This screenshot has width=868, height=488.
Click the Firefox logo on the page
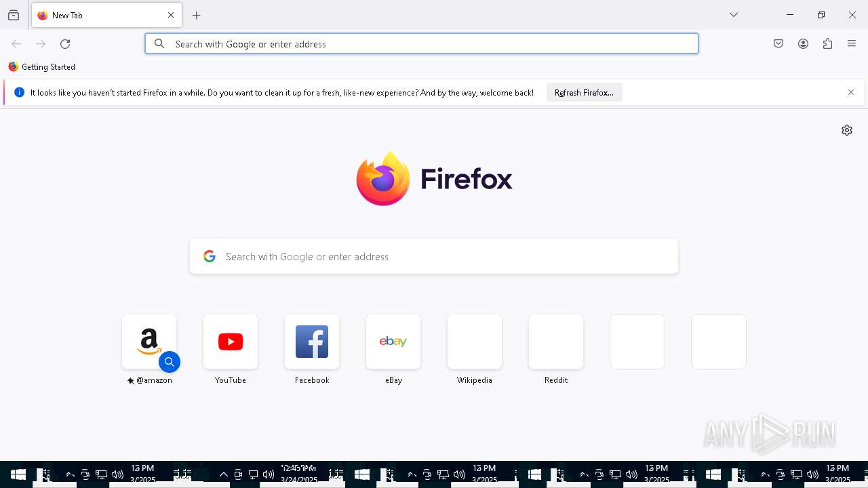coord(434,179)
